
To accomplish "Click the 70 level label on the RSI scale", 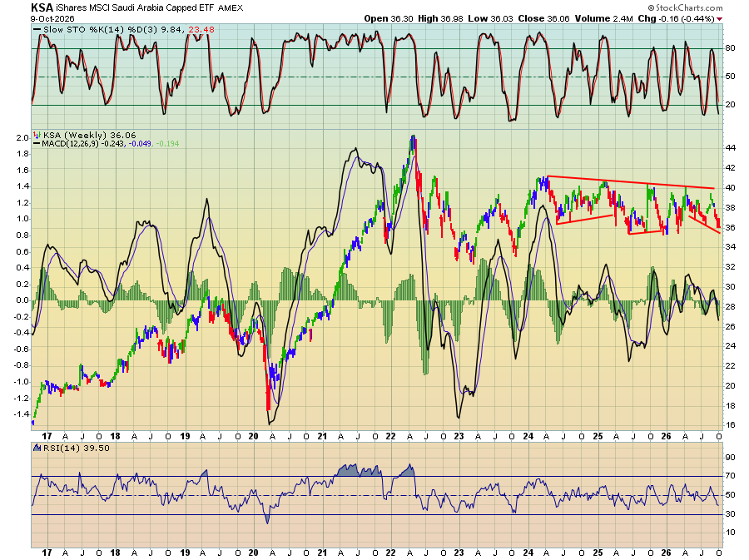I will (x=730, y=476).
